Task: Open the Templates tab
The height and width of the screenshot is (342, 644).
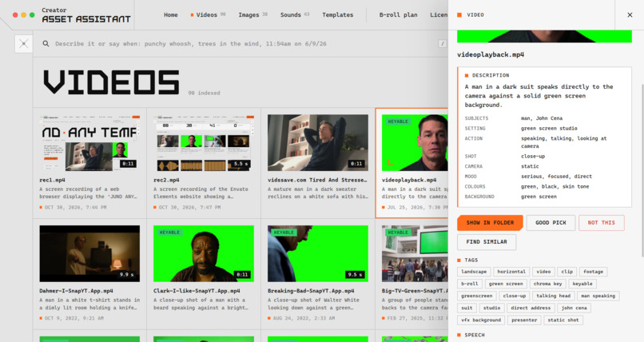Action: 338,14
